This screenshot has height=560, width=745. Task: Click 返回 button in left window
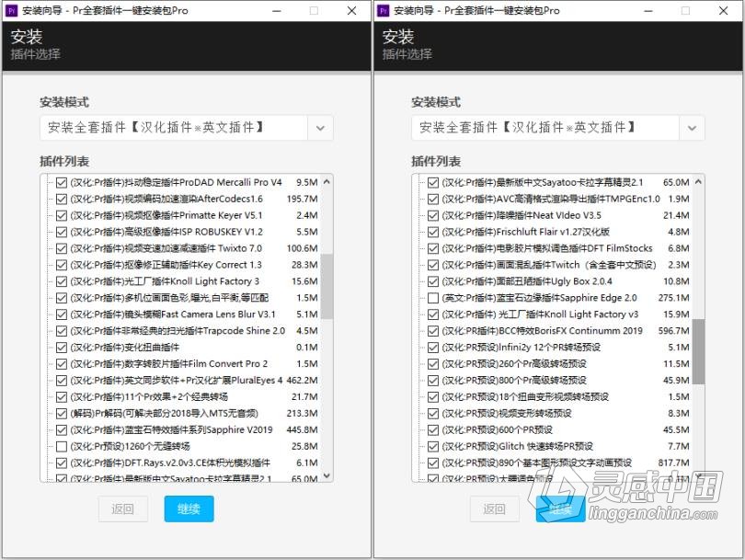coord(123,509)
